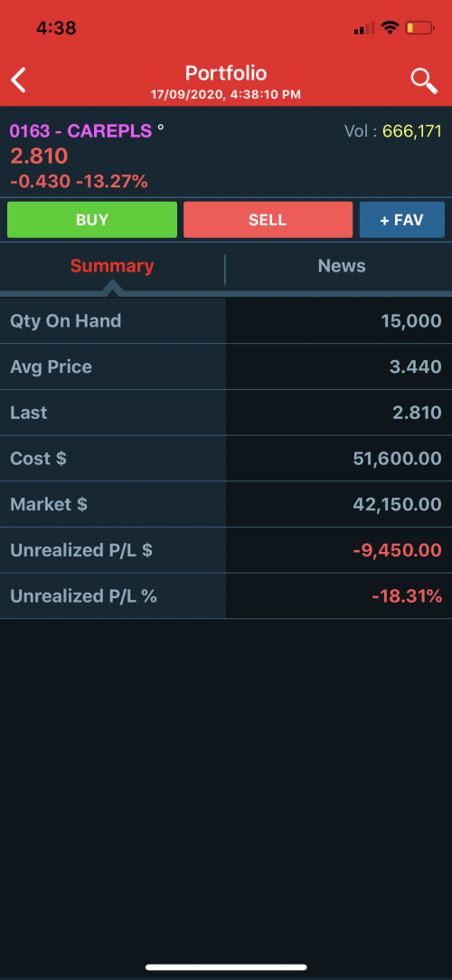Tap the Wi-Fi status icon
452x980 pixels.
pos(391,27)
